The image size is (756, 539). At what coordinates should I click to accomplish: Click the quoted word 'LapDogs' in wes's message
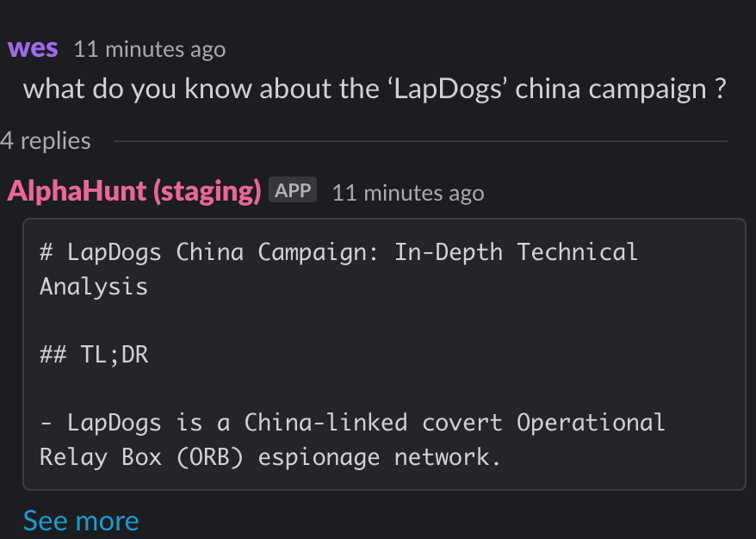(x=447, y=90)
